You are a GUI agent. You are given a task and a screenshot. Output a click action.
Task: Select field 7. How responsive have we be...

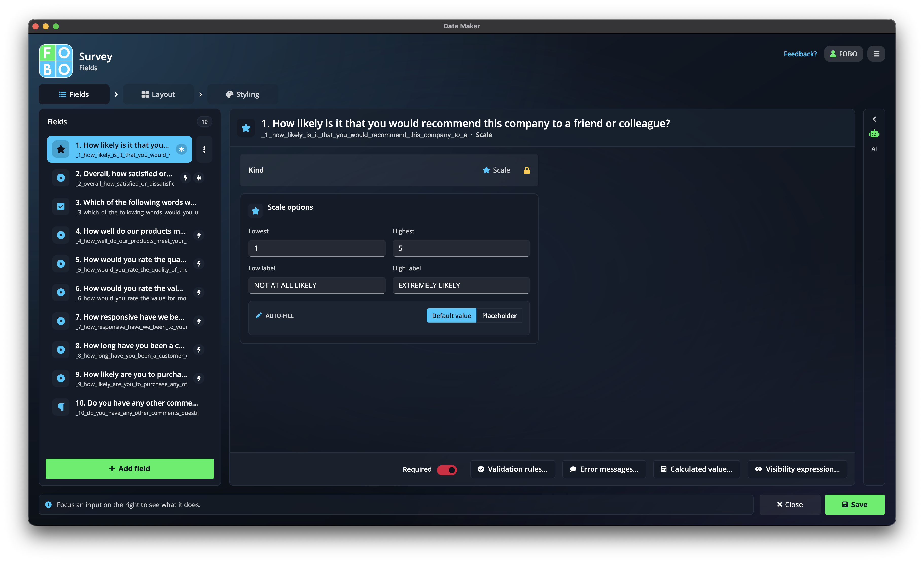tap(130, 321)
